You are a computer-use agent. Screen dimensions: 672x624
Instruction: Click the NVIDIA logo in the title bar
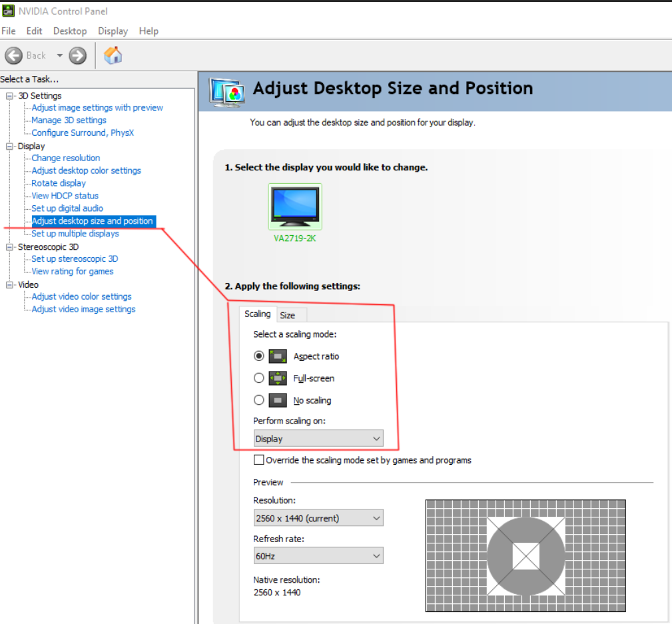click(x=8, y=11)
